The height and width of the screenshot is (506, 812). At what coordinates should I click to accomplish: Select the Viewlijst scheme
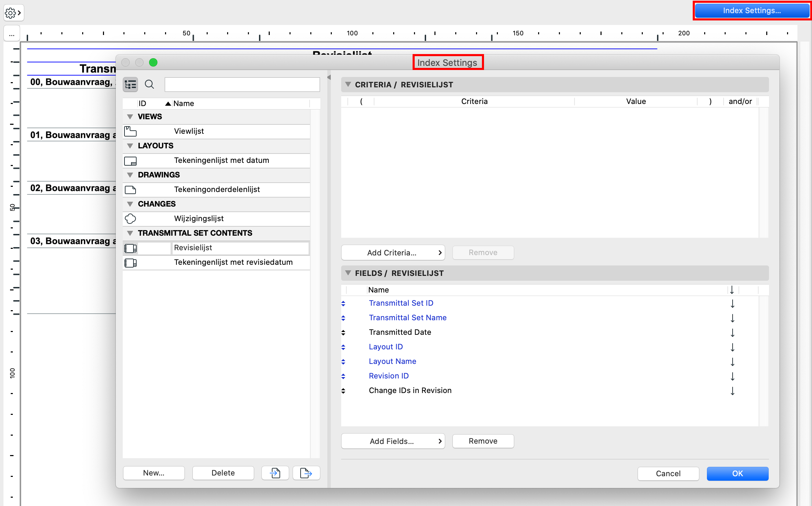(x=216, y=131)
